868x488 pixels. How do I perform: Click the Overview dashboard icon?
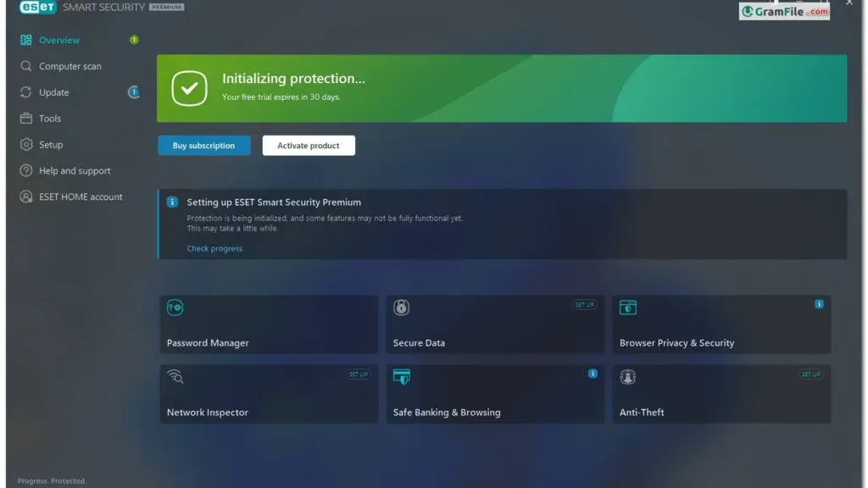point(26,40)
